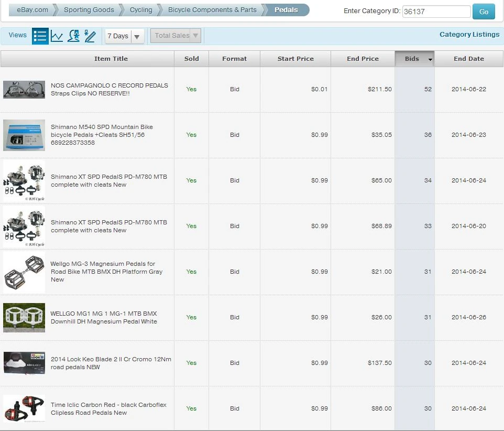Go to eBay.com breadcrumb
The width and height of the screenshot is (504, 431).
click(x=32, y=10)
